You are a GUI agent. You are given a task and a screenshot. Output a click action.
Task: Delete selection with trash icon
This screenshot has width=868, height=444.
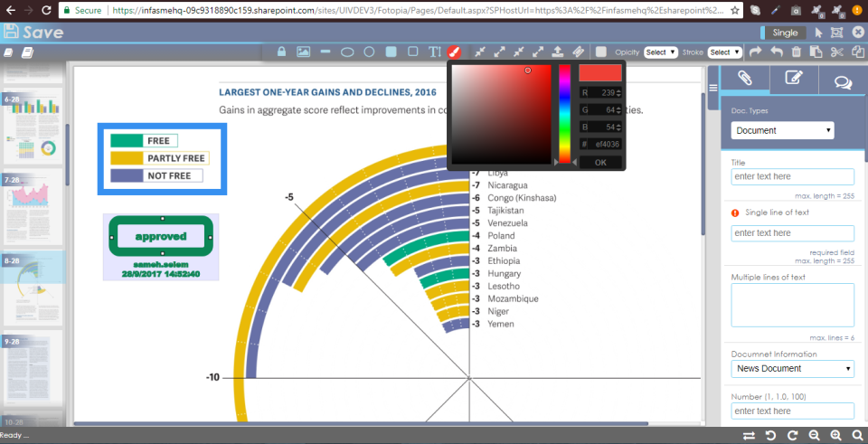(796, 52)
